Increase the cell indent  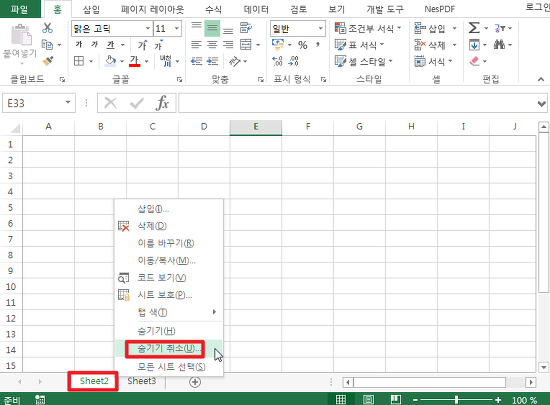coord(212,61)
